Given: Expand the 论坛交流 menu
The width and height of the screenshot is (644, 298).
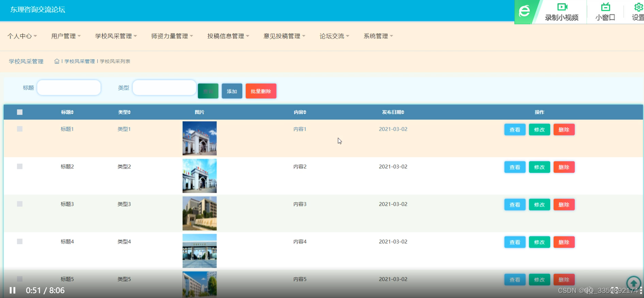Looking at the screenshot, I should 334,36.
